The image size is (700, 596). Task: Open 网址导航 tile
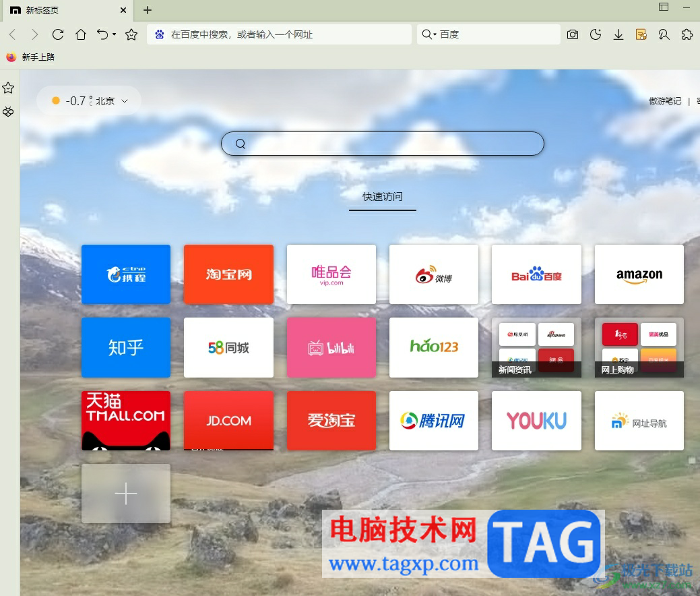point(639,421)
